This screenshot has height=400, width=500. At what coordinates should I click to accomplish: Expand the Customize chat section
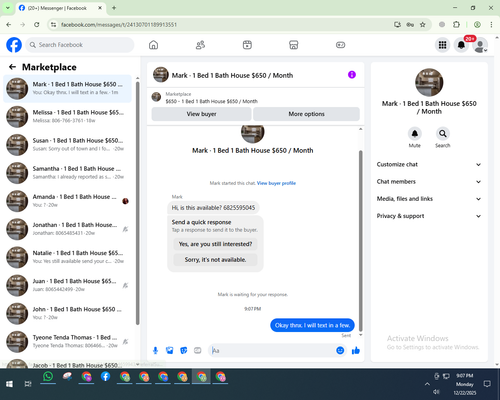(429, 164)
